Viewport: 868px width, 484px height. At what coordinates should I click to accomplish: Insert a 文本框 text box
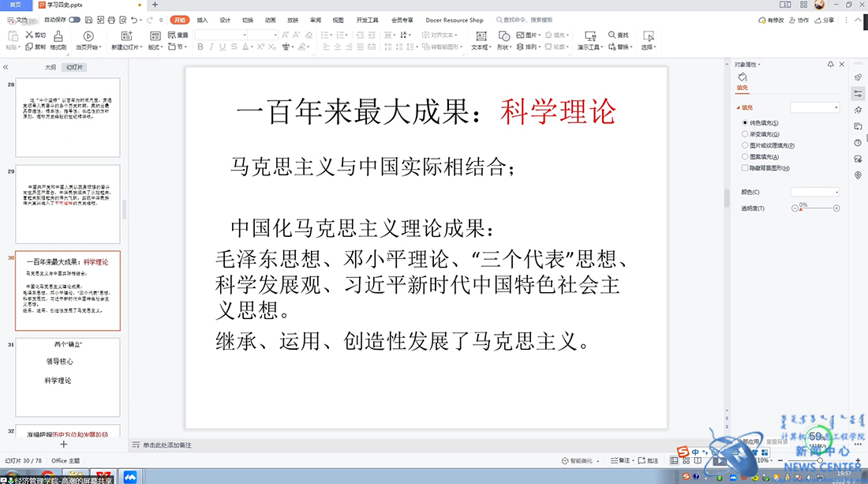pyautogui.click(x=481, y=36)
